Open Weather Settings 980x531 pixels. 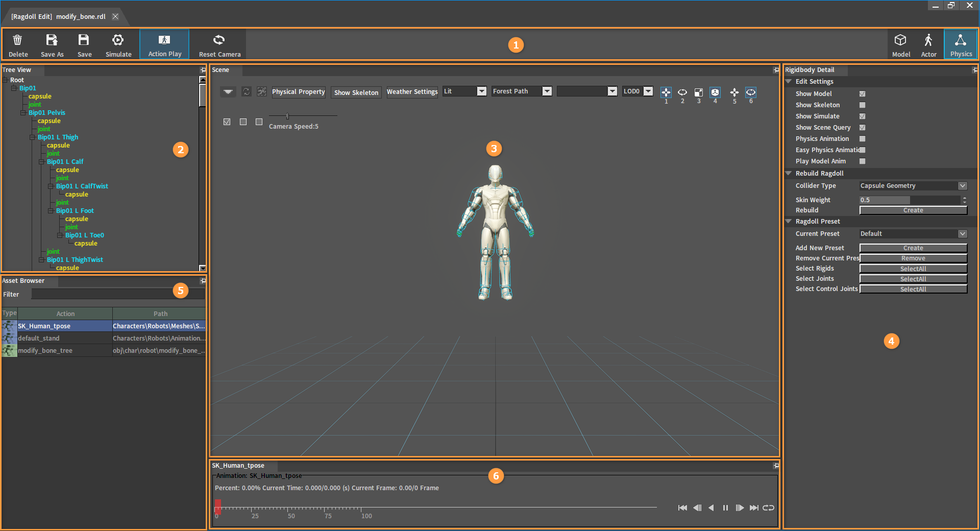(412, 92)
